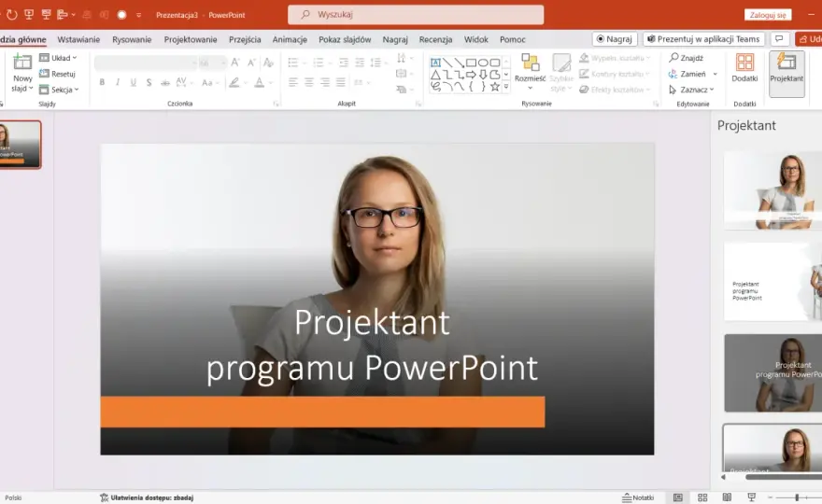Screen dimensions: 822x504
Task: Toggle justify text alignment
Action: [341, 82]
